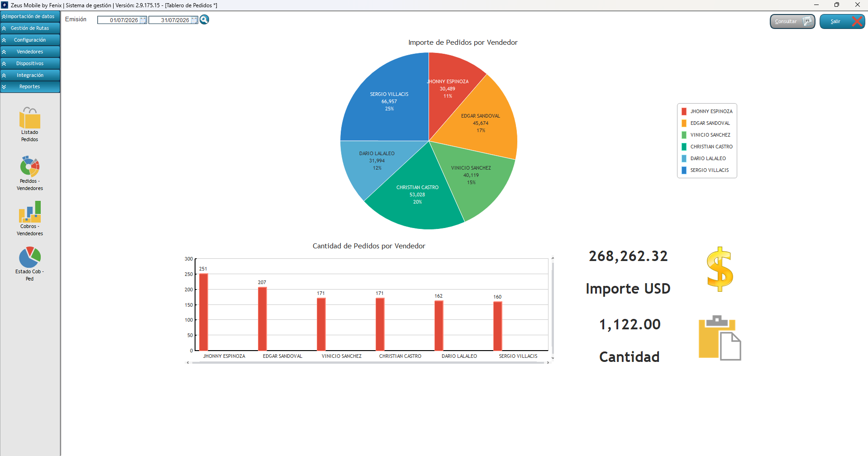The image size is (868, 456).
Task: Click SERGIO VILLACIS blue legend swatch
Action: (x=684, y=170)
